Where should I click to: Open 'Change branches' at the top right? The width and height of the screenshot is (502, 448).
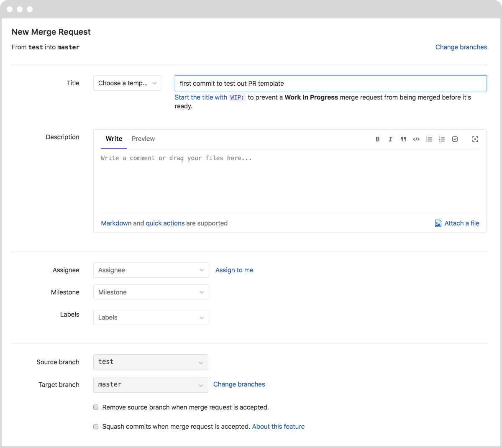pos(461,47)
